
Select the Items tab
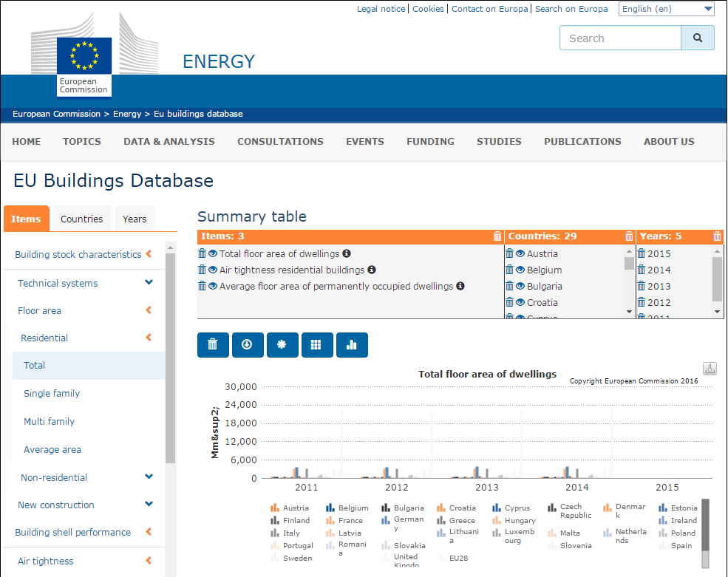pos(26,219)
